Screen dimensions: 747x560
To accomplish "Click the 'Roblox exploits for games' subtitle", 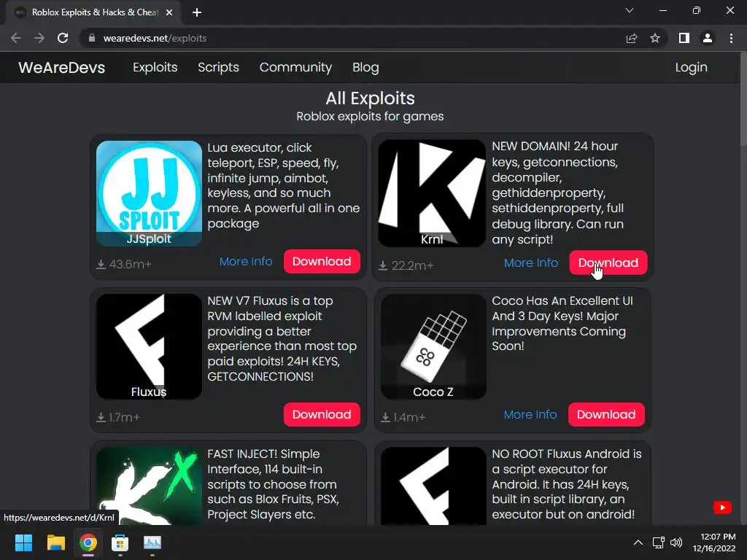I will [x=370, y=117].
